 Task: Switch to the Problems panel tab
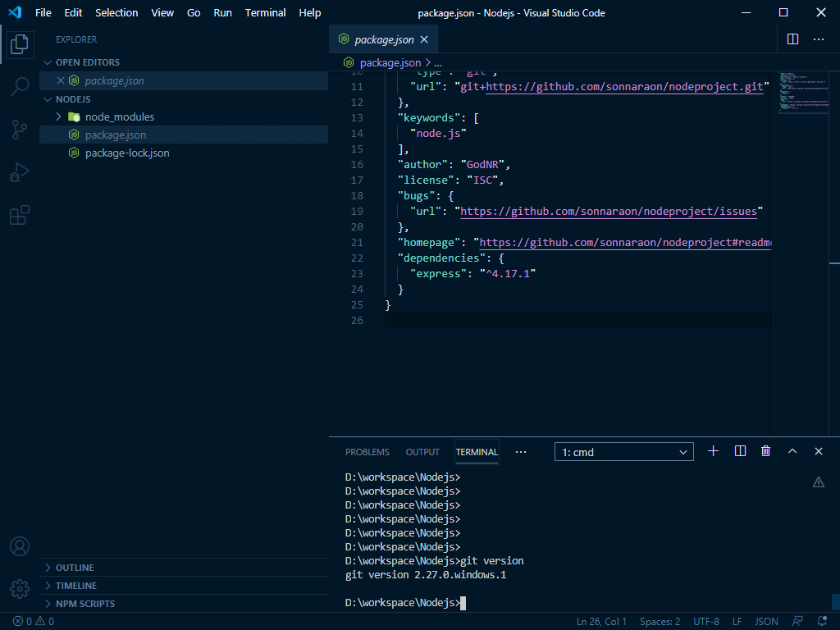coord(367,452)
